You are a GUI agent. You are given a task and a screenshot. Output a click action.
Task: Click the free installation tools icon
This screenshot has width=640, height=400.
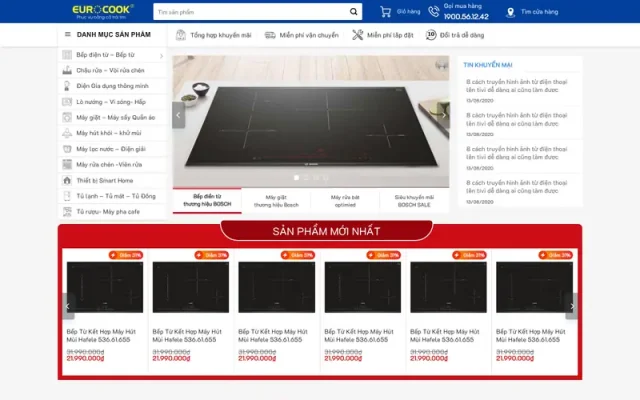[358, 35]
